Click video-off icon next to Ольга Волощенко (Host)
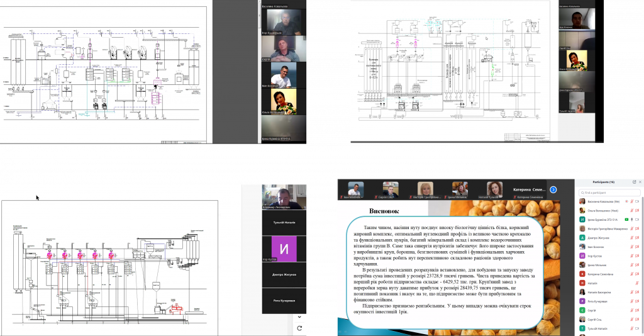644x336 pixels. pos(637,211)
